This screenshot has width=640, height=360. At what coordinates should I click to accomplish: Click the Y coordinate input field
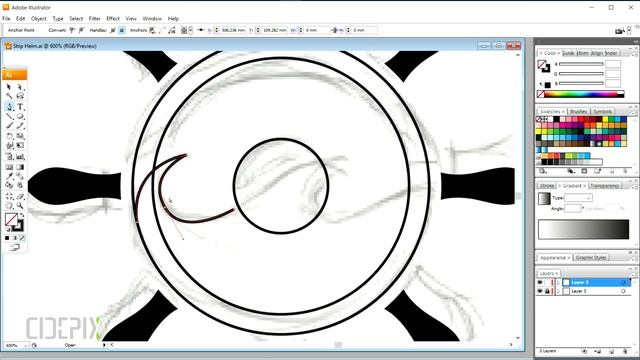tap(274, 30)
